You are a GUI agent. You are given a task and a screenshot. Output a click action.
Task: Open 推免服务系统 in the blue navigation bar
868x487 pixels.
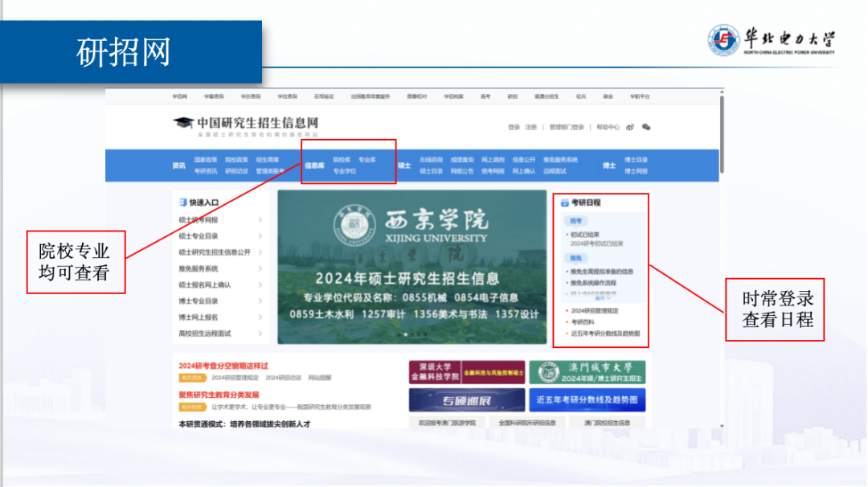click(560, 160)
